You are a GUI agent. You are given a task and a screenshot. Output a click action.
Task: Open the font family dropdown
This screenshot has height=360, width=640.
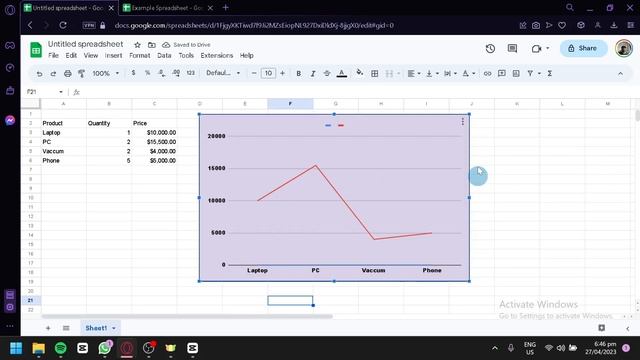point(223,73)
